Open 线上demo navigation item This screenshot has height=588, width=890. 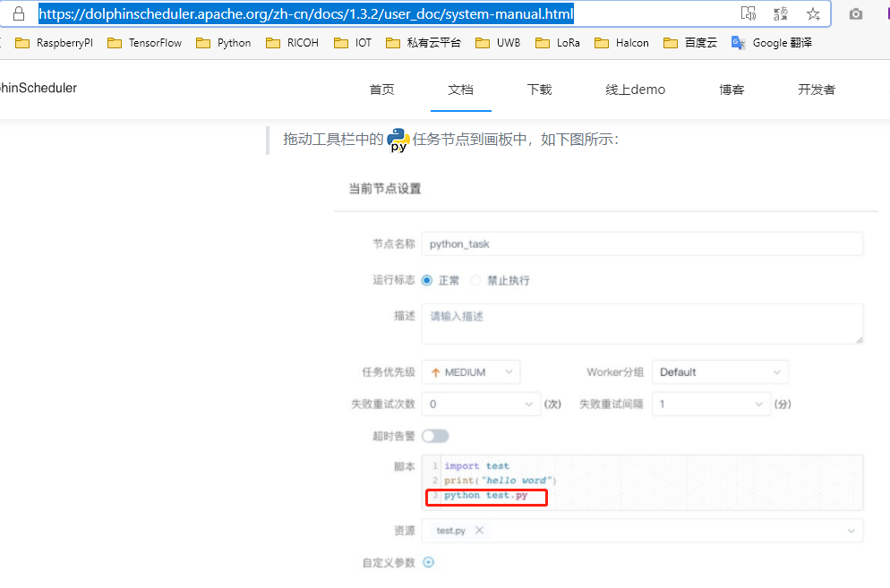pyautogui.click(x=635, y=89)
